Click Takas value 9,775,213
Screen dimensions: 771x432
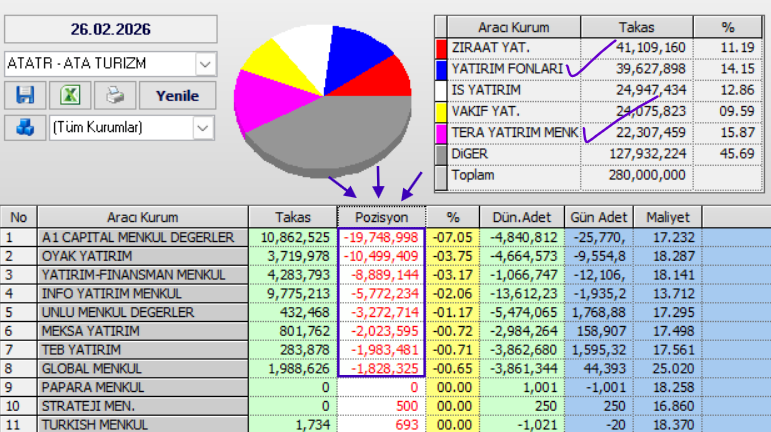[x=298, y=293]
